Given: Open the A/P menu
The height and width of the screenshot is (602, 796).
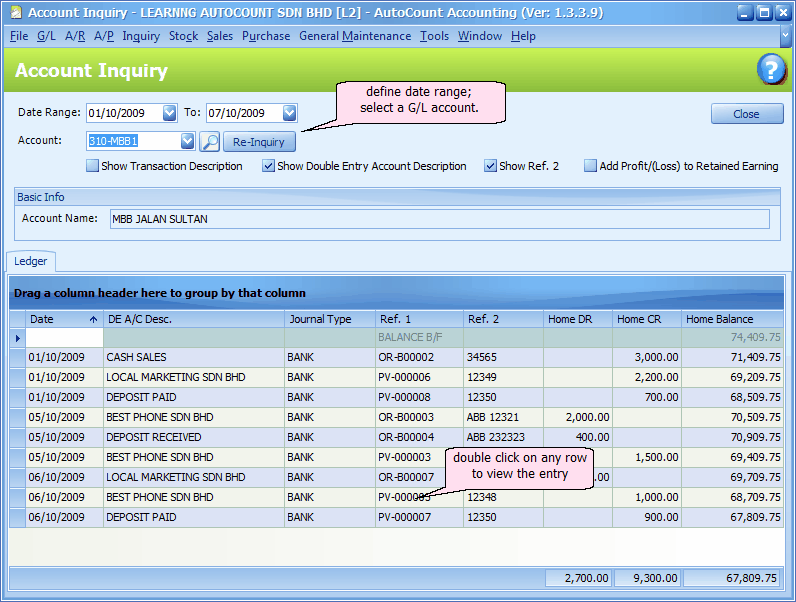Looking at the screenshot, I should 104,36.
